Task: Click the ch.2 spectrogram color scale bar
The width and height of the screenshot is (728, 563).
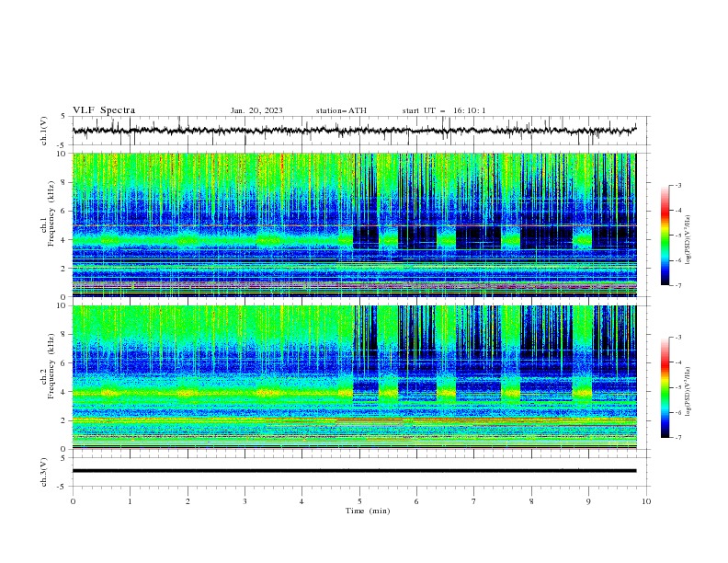Action: (665, 387)
